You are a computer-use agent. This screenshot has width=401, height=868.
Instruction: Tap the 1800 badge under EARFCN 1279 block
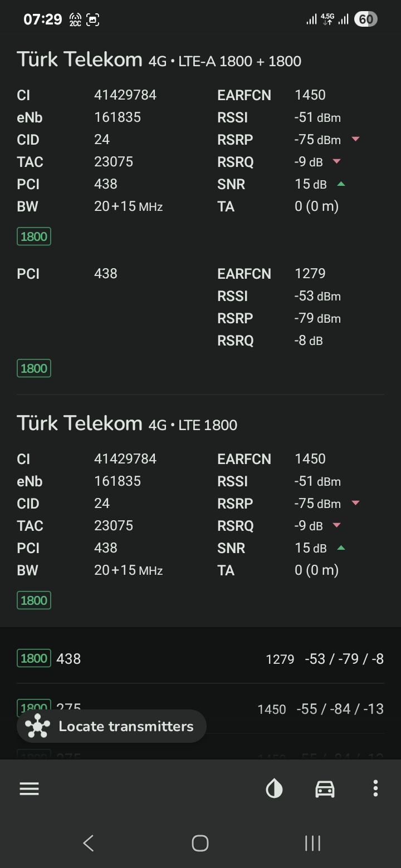point(34,368)
